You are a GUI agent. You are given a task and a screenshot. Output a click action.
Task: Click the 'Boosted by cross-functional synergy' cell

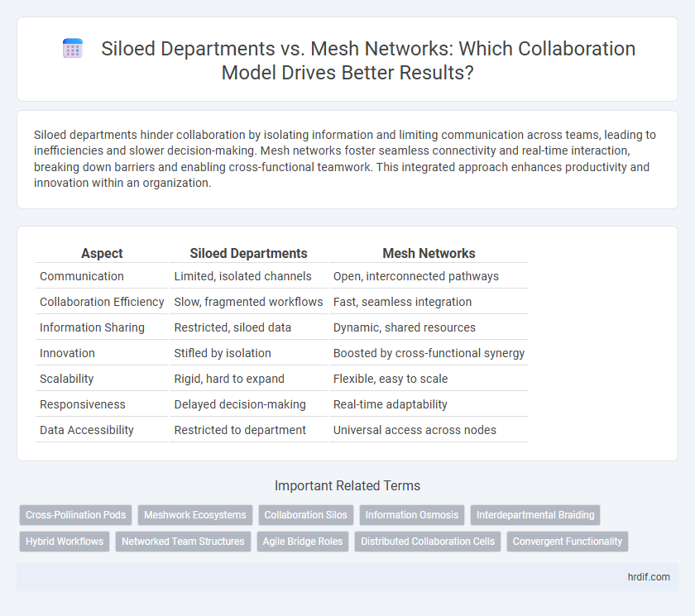click(429, 353)
